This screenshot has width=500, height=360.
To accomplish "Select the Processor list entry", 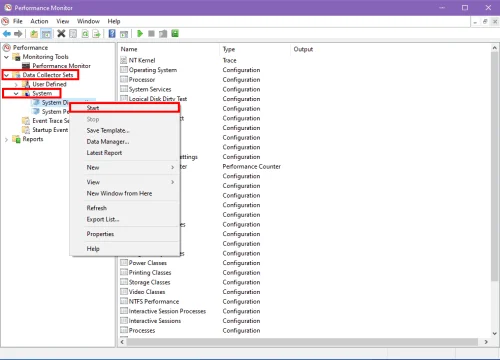I will coord(142,80).
